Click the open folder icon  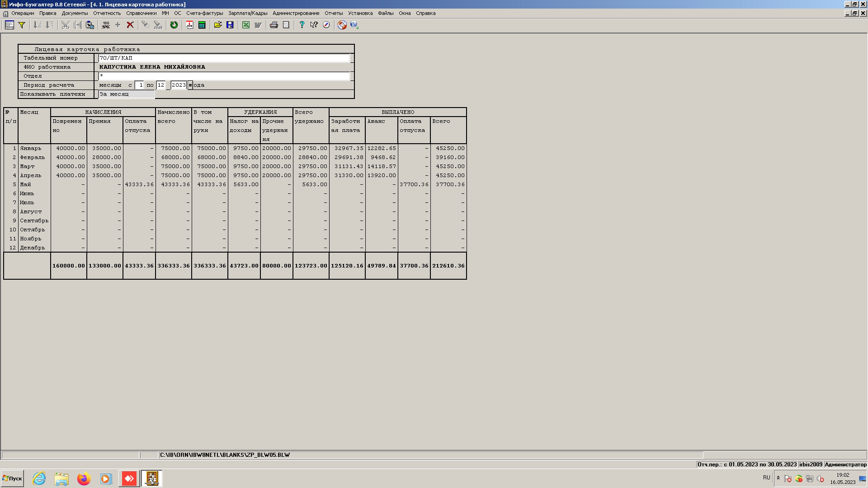[x=218, y=25]
